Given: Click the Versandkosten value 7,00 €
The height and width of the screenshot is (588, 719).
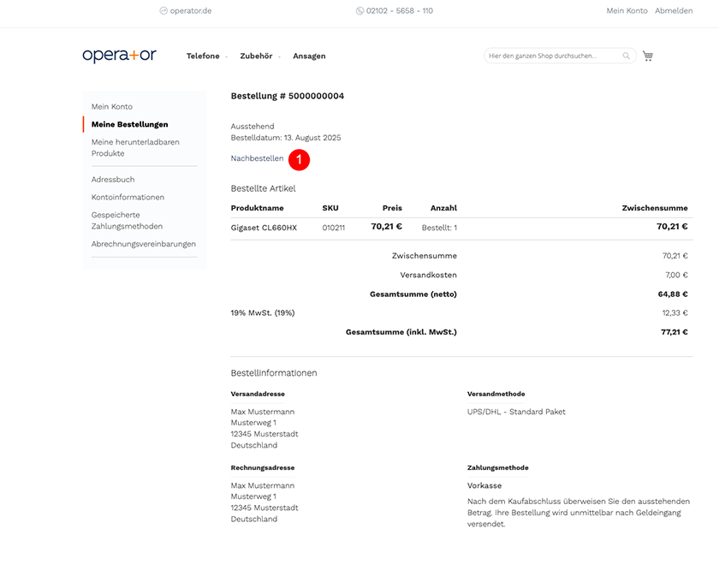Looking at the screenshot, I should (x=676, y=276).
